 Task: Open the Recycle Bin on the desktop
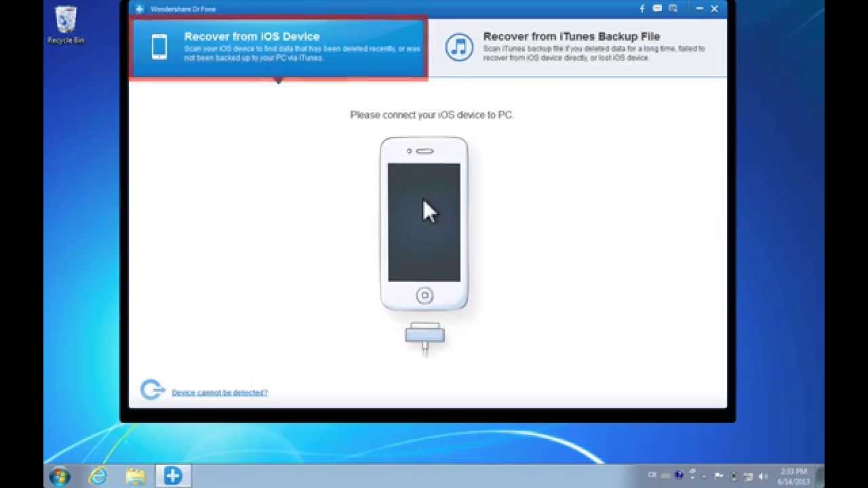pos(66,24)
